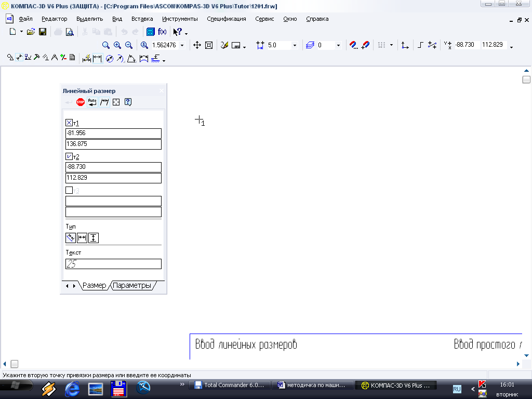Toggle the т3 point checkbox

tap(69, 190)
